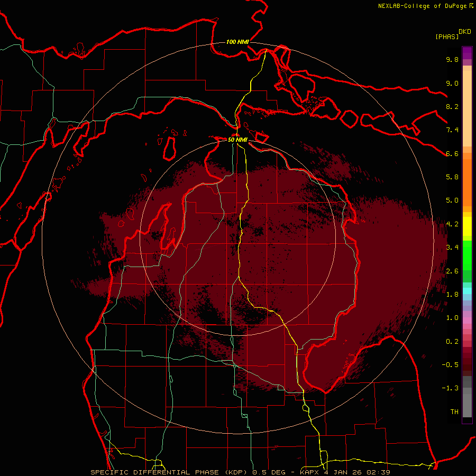Select the 4.2 scale value
Image resolution: width=476 pixels, height=476 pixels.
point(452,224)
